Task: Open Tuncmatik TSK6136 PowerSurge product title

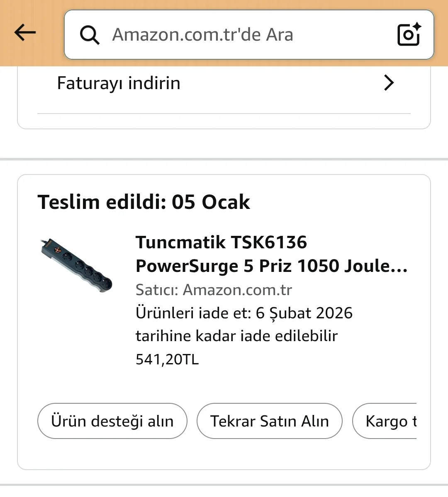Action: pyautogui.click(x=221, y=242)
